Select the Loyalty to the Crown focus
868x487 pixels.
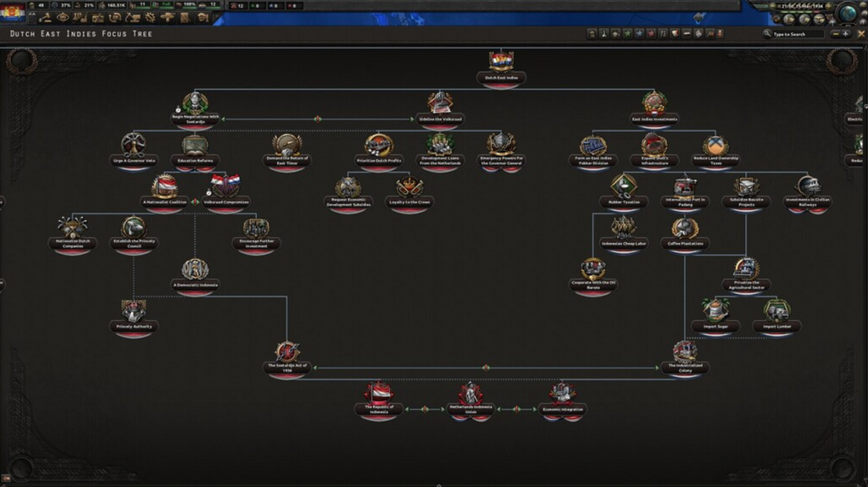point(409,192)
